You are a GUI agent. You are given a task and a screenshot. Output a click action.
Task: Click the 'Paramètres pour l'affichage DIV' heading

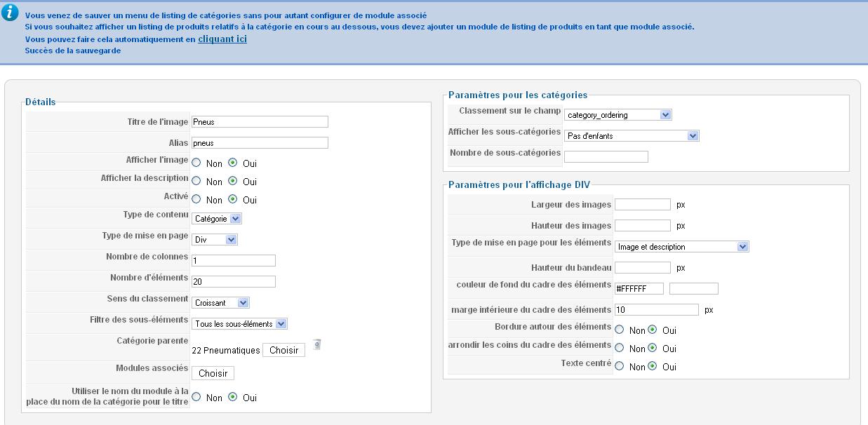click(519, 184)
